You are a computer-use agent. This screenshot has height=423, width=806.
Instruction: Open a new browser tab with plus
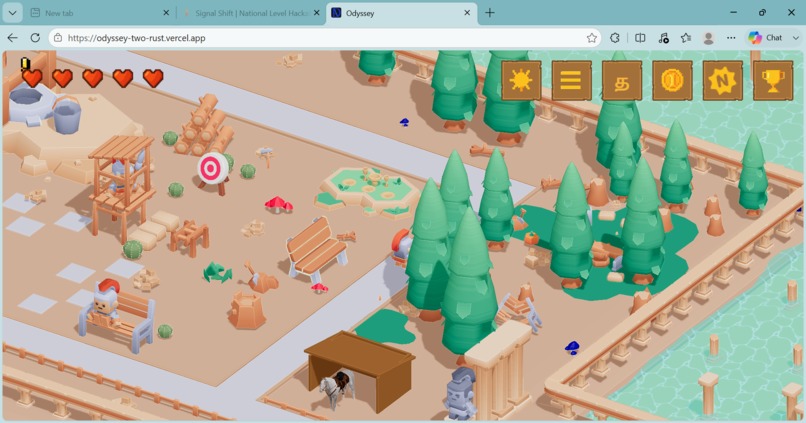click(489, 13)
